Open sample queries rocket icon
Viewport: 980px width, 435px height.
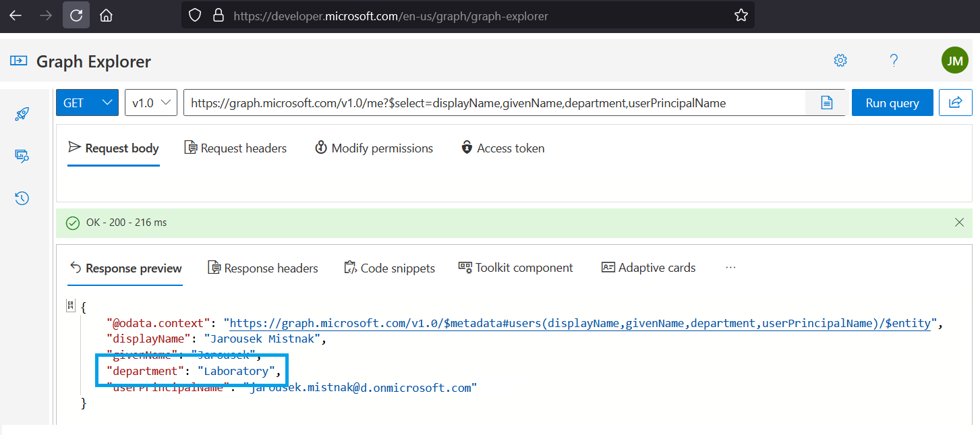[x=22, y=115]
